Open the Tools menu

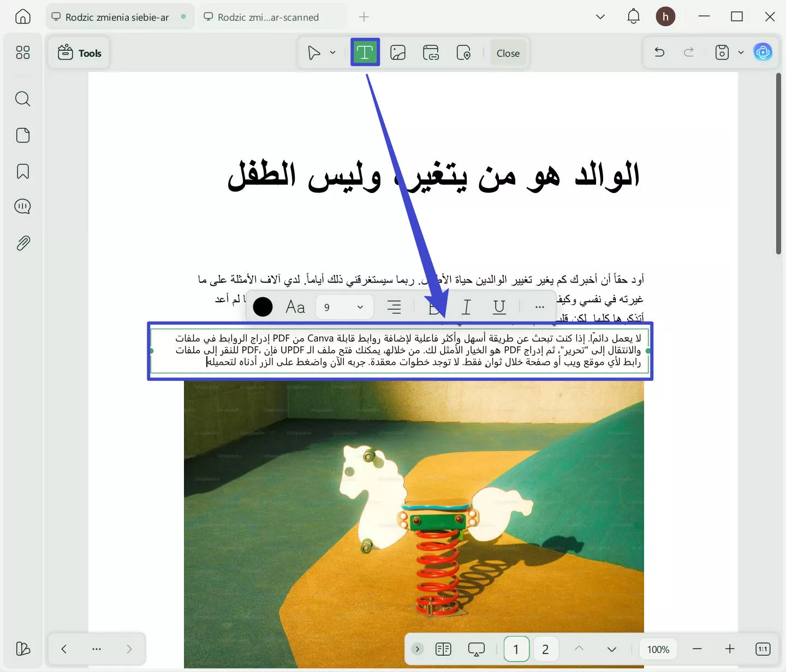[x=79, y=52]
